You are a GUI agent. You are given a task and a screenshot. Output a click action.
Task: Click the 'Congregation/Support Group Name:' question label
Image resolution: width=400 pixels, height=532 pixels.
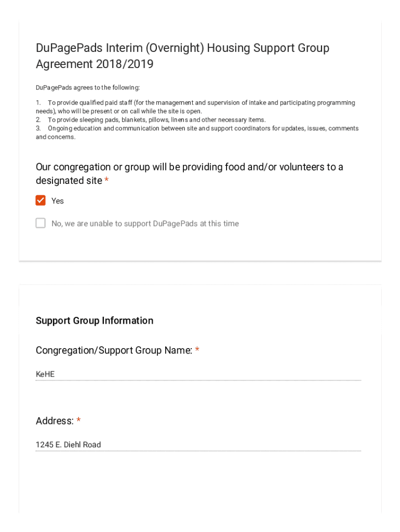(x=114, y=351)
